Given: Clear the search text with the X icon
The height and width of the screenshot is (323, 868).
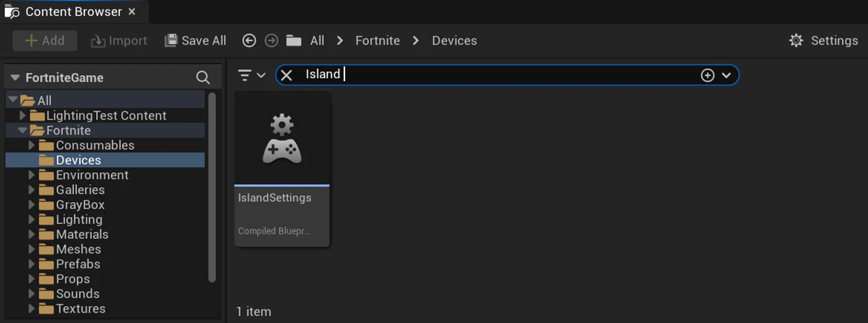Looking at the screenshot, I should [x=286, y=75].
